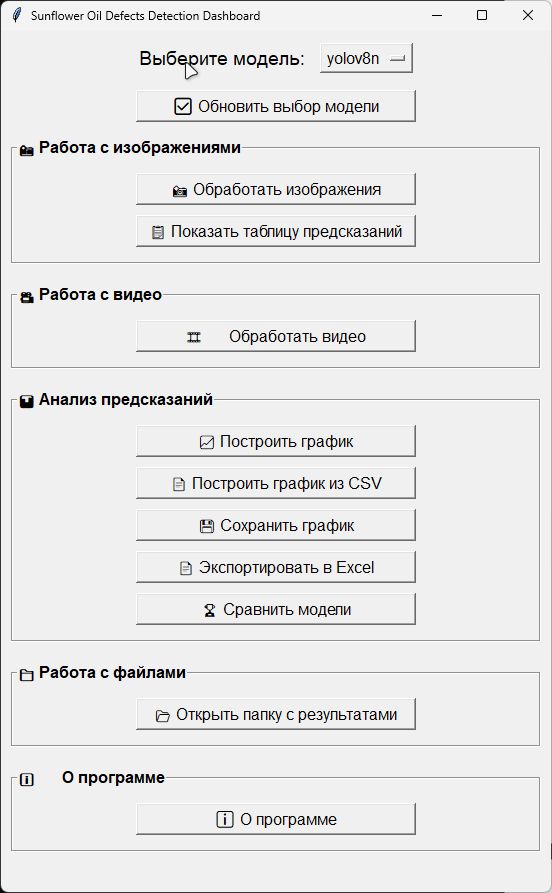Click the document icon on Экспортировать в Excel
The image size is (552, 893).
coord(186,568)
